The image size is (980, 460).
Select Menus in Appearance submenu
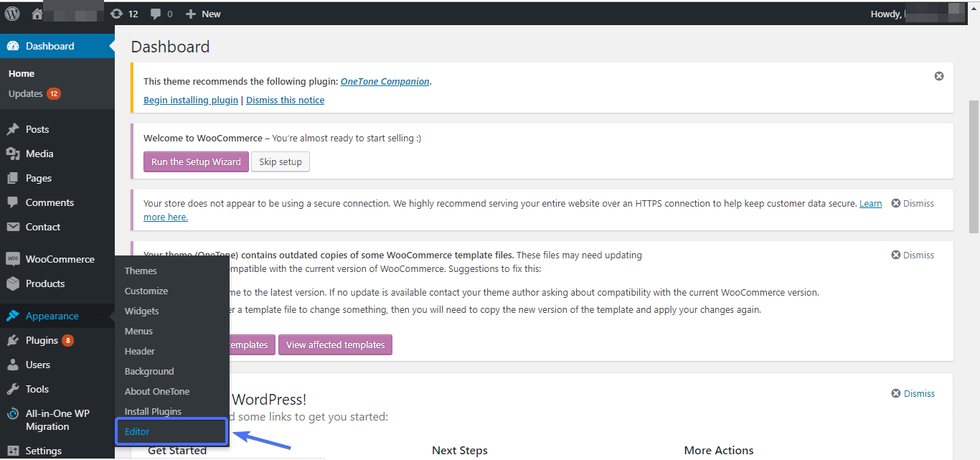(x=138, y=331)
